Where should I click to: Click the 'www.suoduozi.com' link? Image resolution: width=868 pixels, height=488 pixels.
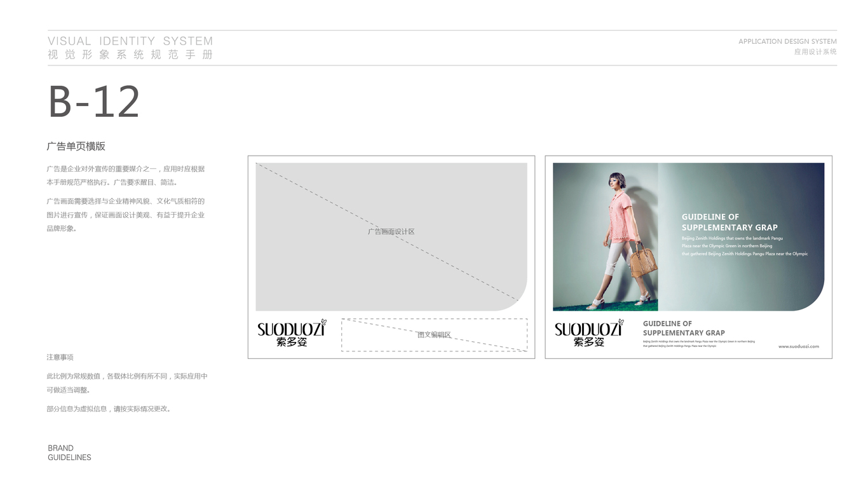tap(799, 346)
